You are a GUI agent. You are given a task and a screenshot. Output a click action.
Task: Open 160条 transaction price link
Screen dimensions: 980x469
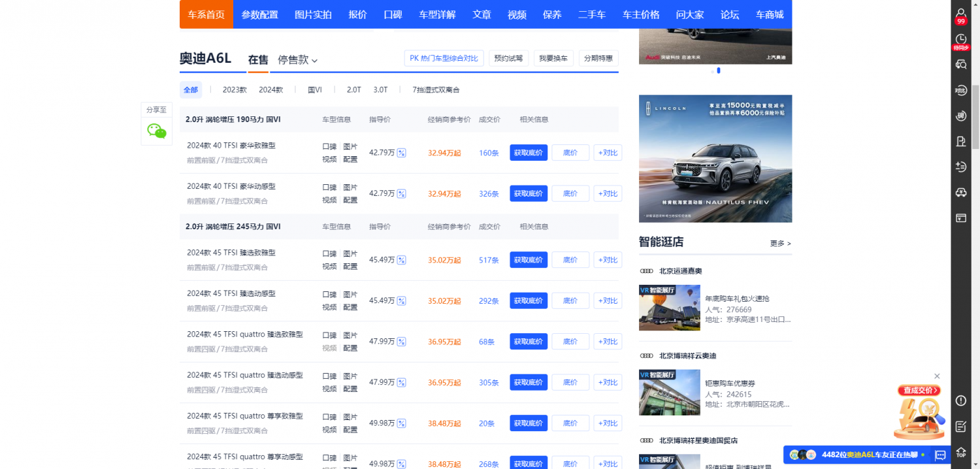[x=489, y=153]
